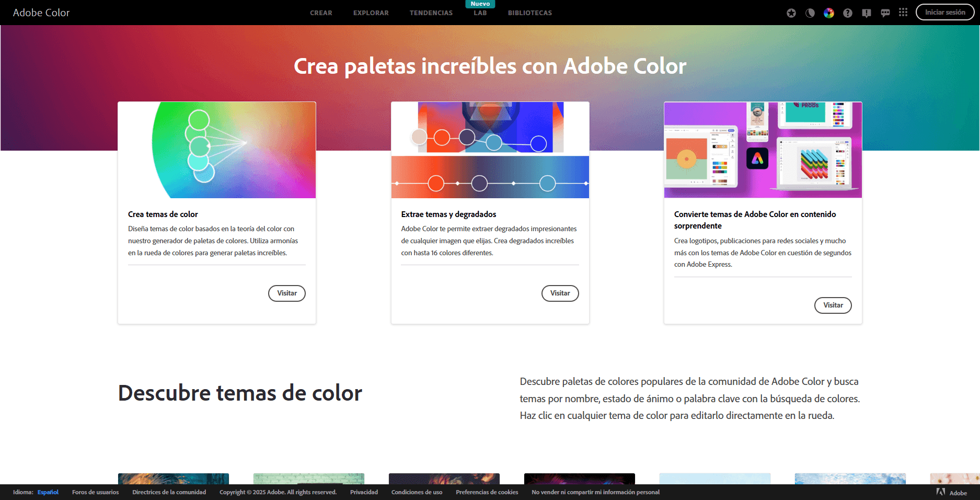Toggle dark mode with the moon icon
The image size is (980, 500).
(x=810, y=13)
